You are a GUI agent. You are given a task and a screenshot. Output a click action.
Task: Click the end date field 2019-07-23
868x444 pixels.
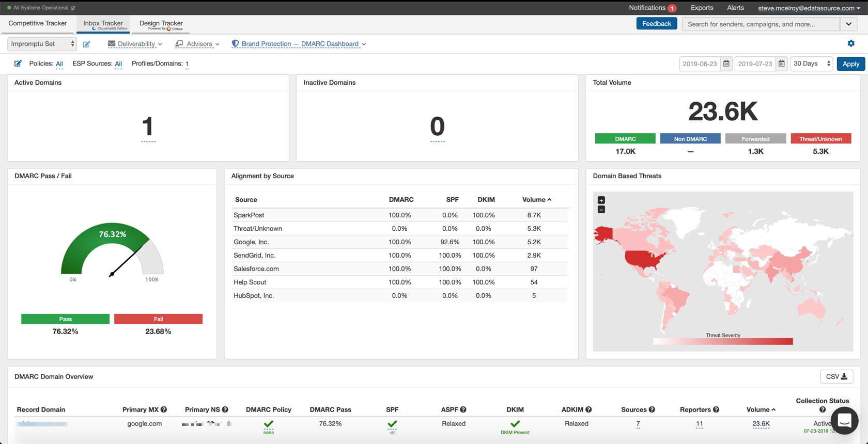click(x=755, y=64)
